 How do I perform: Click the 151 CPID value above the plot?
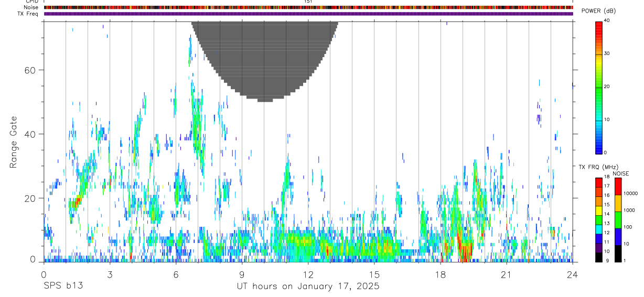pyautogui.click(x=308, y=2)
